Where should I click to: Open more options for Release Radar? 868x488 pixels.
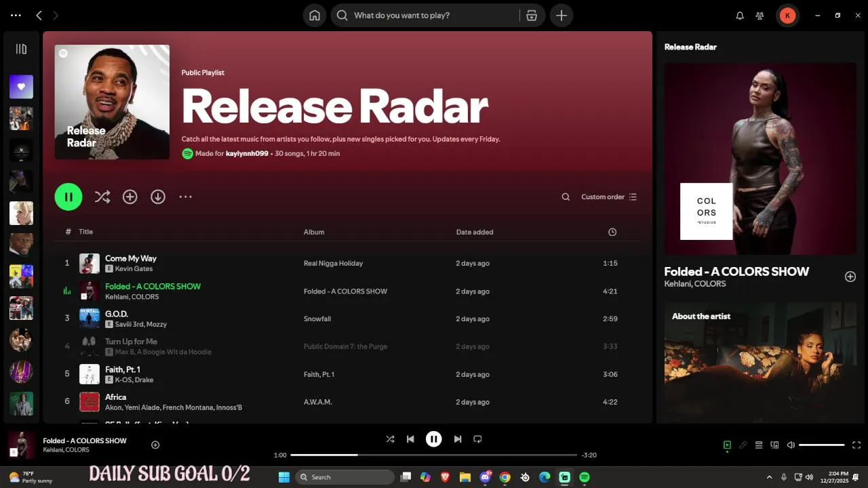pyautogui.click(x=185, y=197)
